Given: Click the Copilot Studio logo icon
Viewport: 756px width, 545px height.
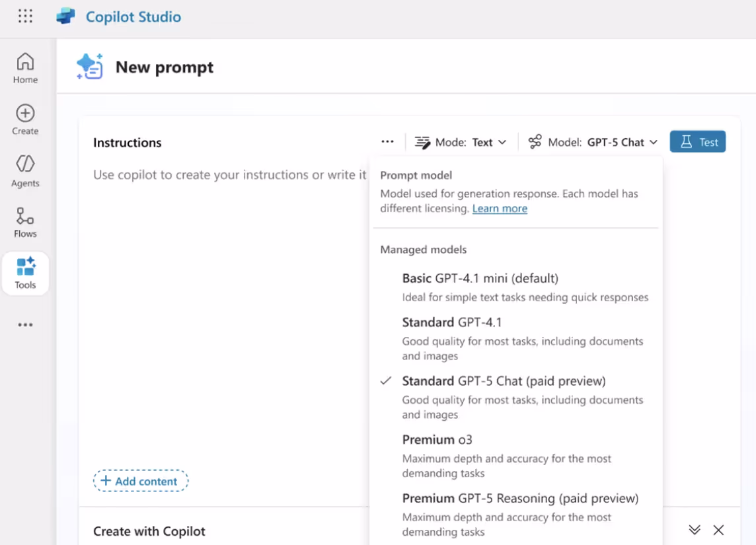Looking at the screenshot, I should tap(65, 17).
